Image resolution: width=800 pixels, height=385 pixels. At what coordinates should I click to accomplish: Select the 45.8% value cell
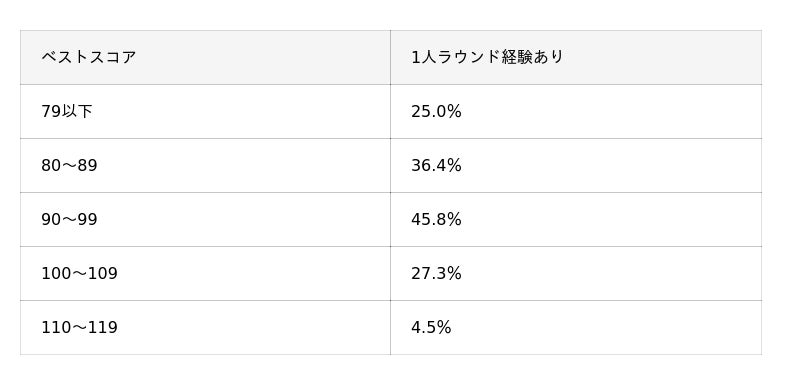coord(576,219)
